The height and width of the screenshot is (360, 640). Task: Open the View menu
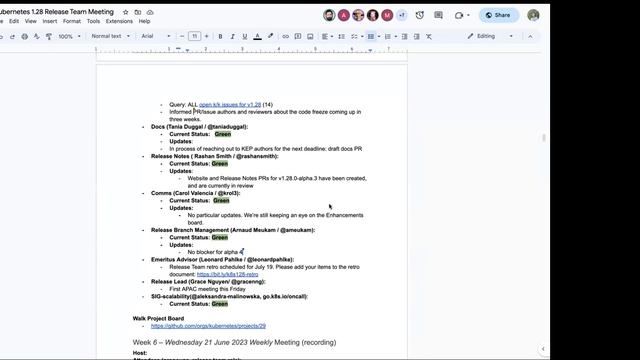click(31, 21)
